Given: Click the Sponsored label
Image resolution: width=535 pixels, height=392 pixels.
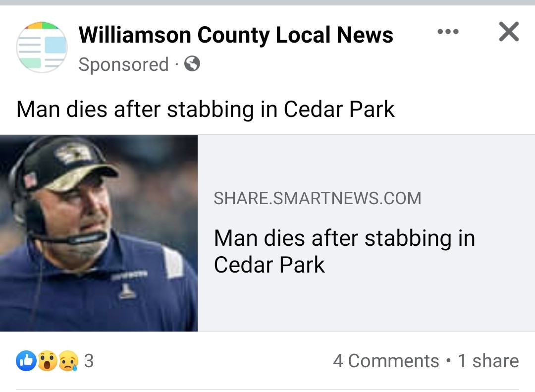Looking at the screenshot, I should [122, 64].
